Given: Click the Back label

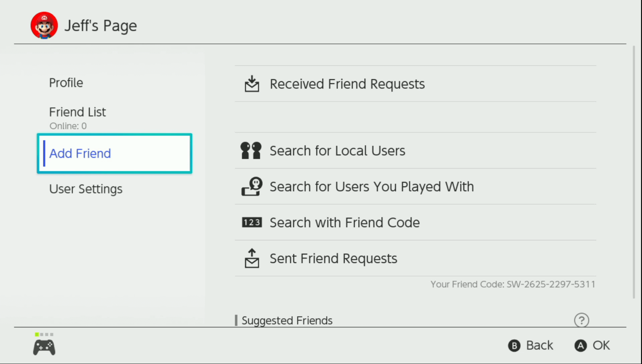Looking at the screenshot, I should click(x=539, y=346).
